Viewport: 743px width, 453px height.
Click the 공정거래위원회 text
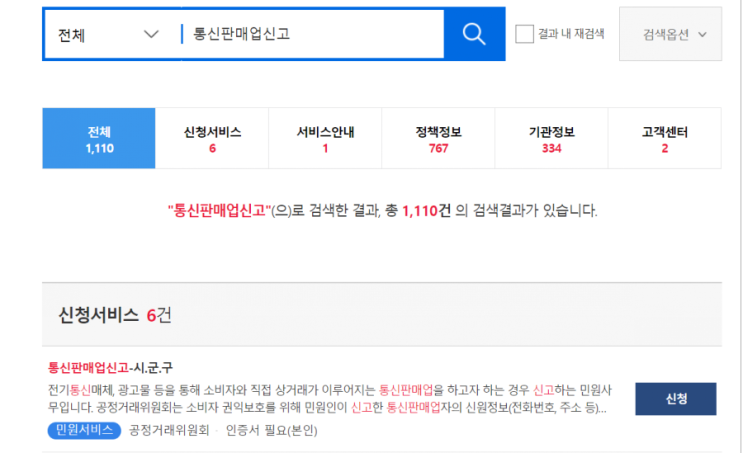(x=169, y=430)
